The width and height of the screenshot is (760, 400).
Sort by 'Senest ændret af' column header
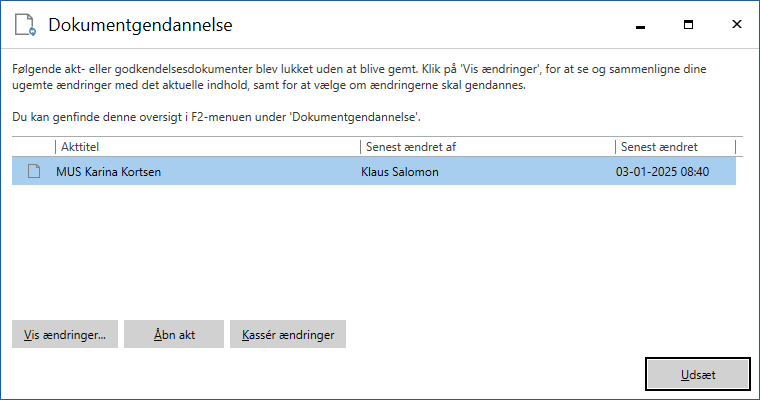(487, 147)
